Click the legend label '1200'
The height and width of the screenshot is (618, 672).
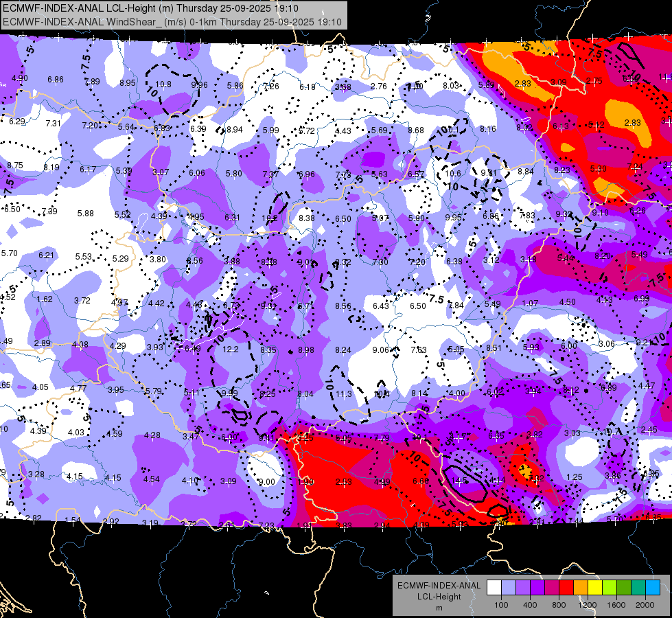pyautogui.click(x=587, y=605)
